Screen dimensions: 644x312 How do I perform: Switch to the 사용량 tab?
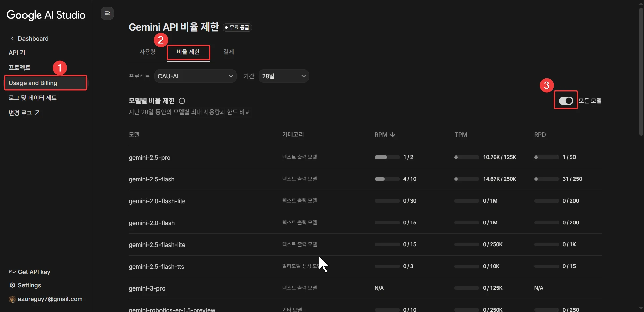point(147,52)
